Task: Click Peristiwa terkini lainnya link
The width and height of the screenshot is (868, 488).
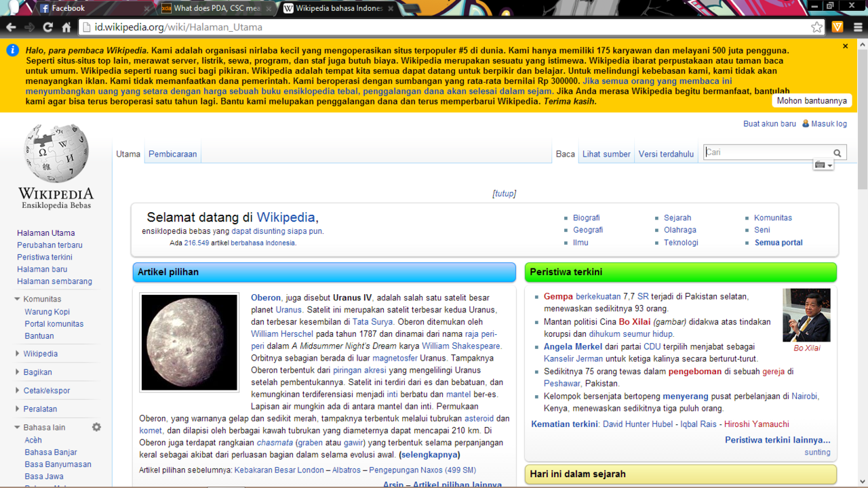Action: click(778, 440)
